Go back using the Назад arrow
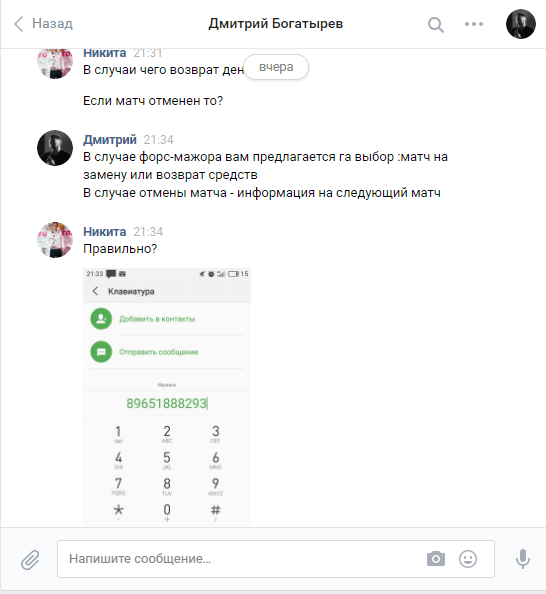 (43, 23)
